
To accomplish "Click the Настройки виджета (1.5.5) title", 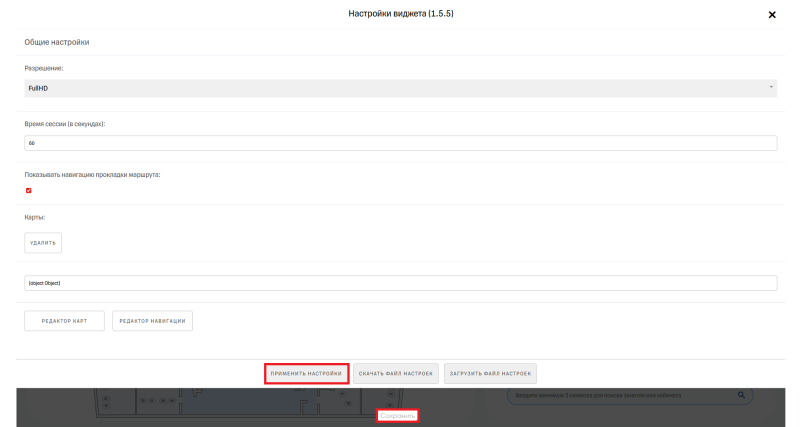I will [400, 14].
